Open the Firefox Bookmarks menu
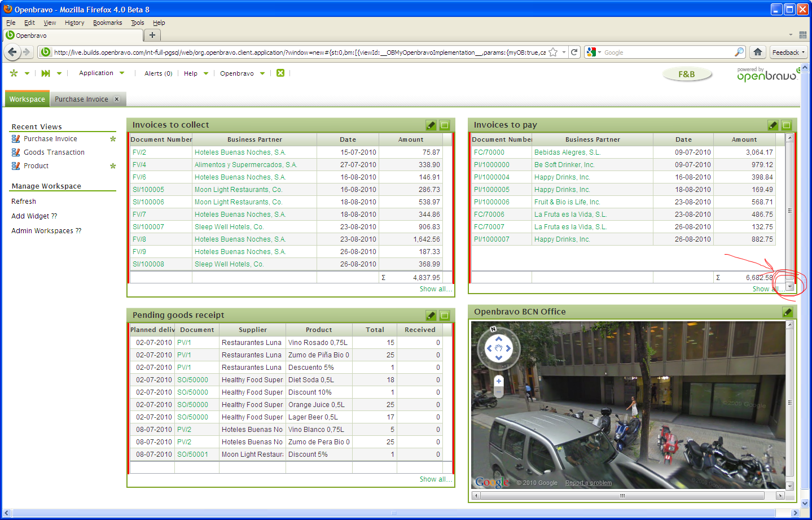Viewport: 812px width, 520px height. click(x=107, y=23)
